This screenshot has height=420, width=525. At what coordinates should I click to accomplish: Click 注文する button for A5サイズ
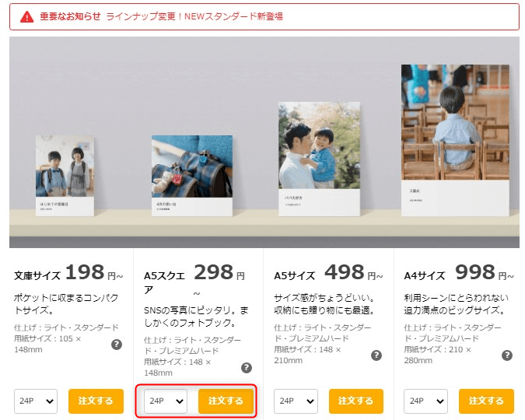point(356,401)
